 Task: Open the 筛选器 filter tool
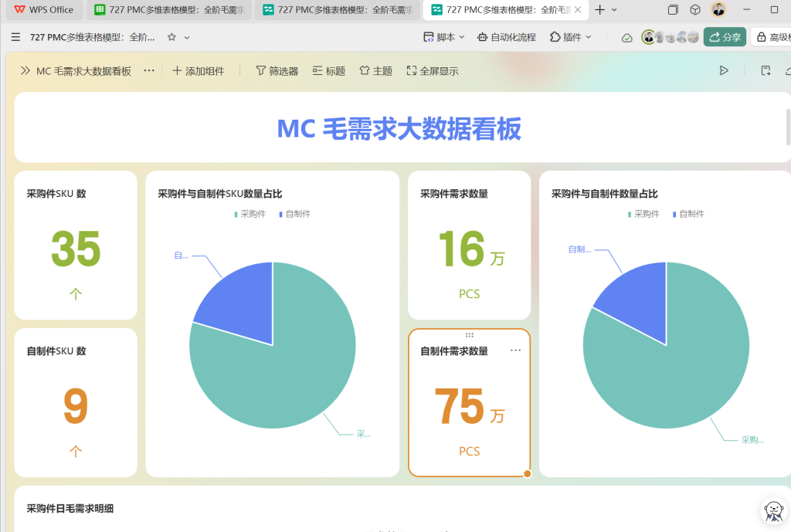pos(277,70)
